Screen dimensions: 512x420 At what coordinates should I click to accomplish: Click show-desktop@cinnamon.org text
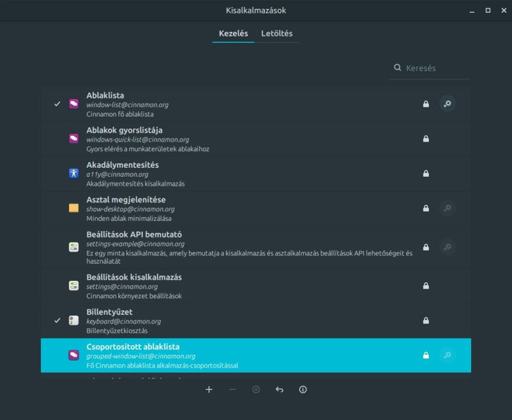pos(131,209)
